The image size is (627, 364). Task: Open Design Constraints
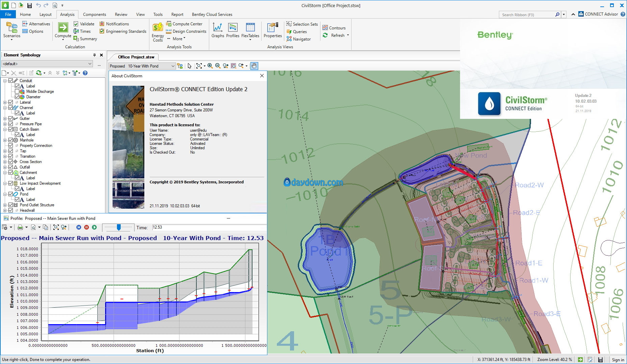pyautogui.click(x=186, y=31)
